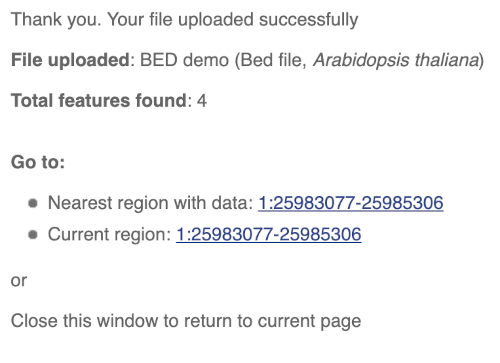
Task: Click the 'Go to:' heading
Action: (38, 162)
